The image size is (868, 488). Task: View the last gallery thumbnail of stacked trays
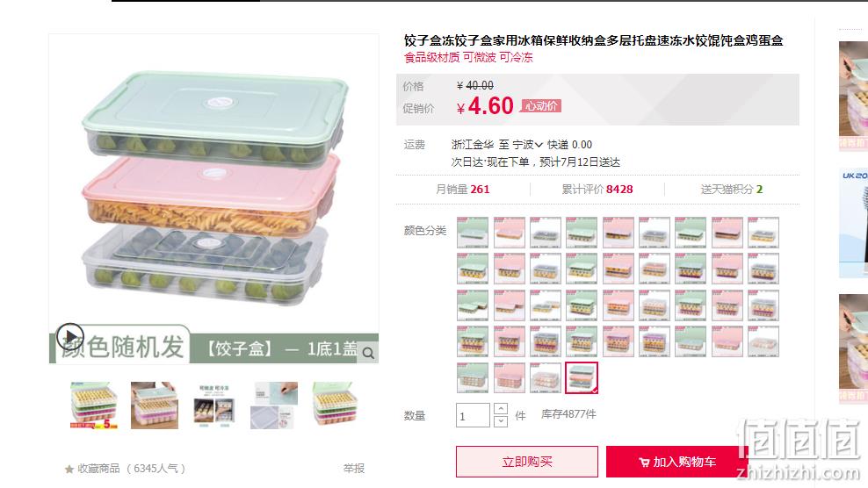[x=336, y=405]
